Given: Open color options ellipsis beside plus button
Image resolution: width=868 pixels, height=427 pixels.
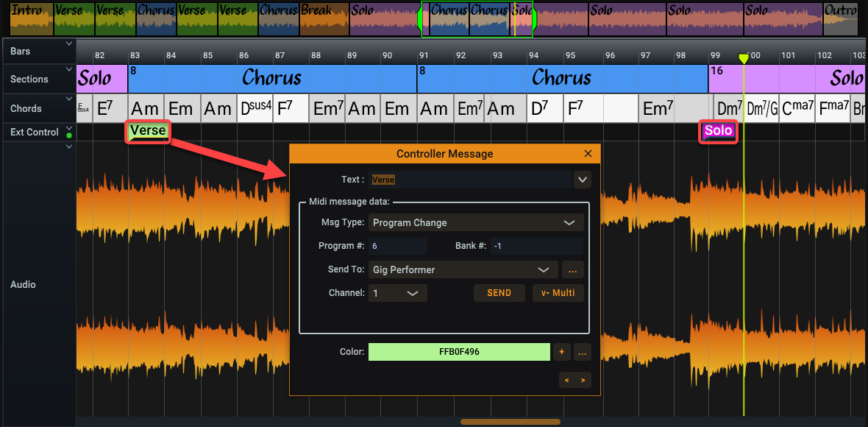Looking at the screenshot, I should 582,352.
